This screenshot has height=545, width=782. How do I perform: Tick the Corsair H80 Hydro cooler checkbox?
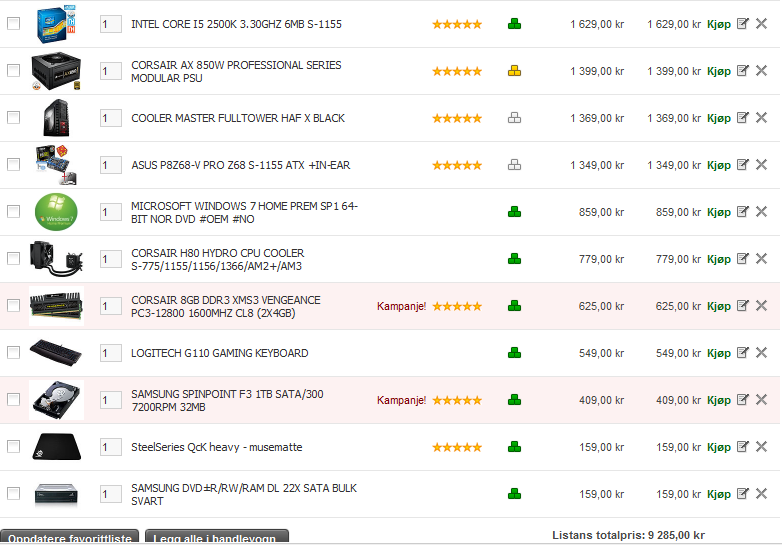pyautogui.click(x=13, y=258)
